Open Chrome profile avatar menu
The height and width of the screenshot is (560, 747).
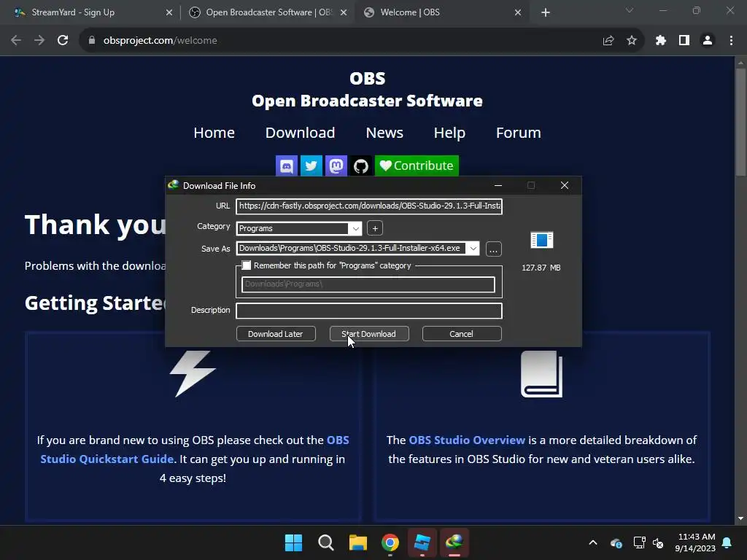(x=708, y=41)
